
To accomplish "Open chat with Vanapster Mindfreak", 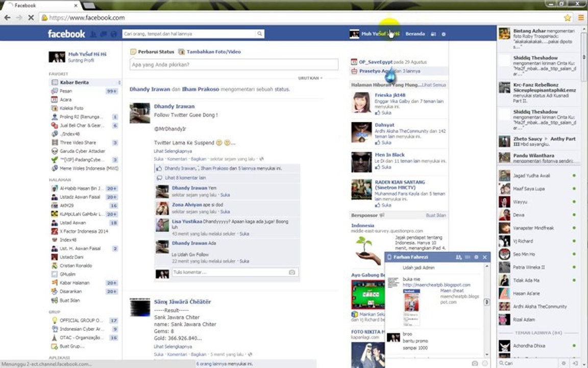I will pyautogui.click(x=537, y=228).
